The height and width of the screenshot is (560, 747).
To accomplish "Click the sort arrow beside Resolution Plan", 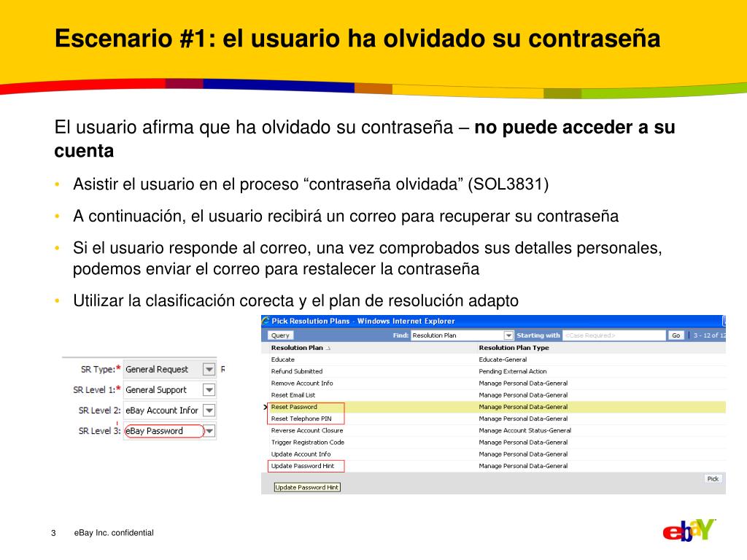I will (x=328, y=348).
